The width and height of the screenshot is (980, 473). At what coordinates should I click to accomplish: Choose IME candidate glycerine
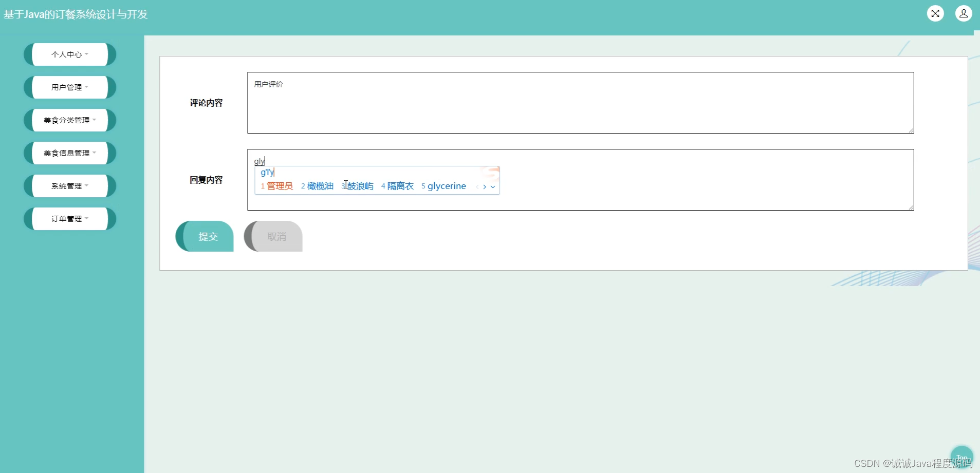444,186
